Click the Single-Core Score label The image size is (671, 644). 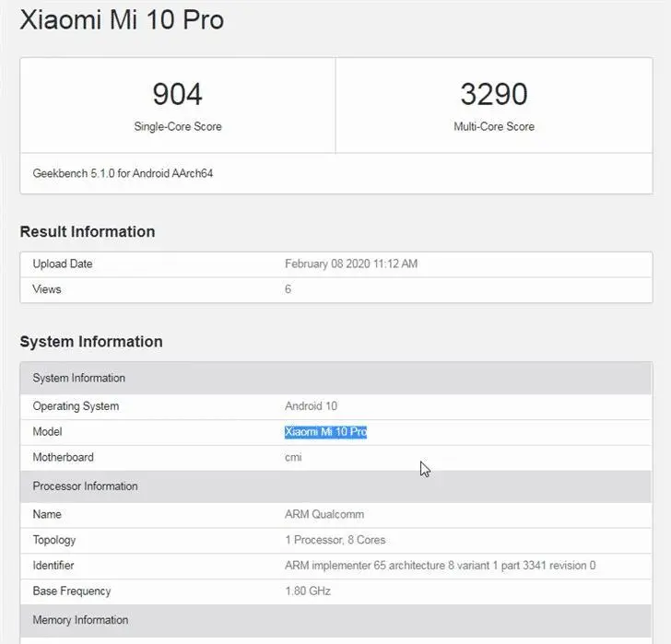point(178,126)
